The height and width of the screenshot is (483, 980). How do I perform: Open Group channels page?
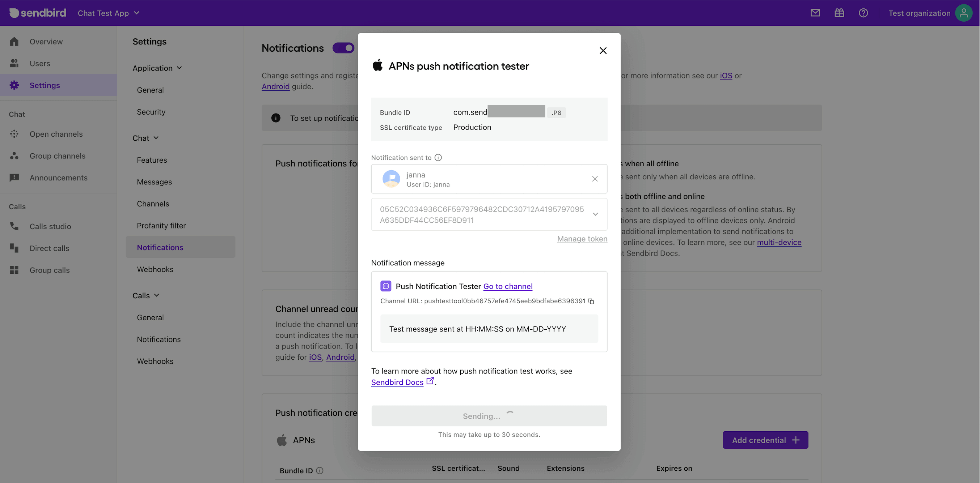(x=58, y=156)
